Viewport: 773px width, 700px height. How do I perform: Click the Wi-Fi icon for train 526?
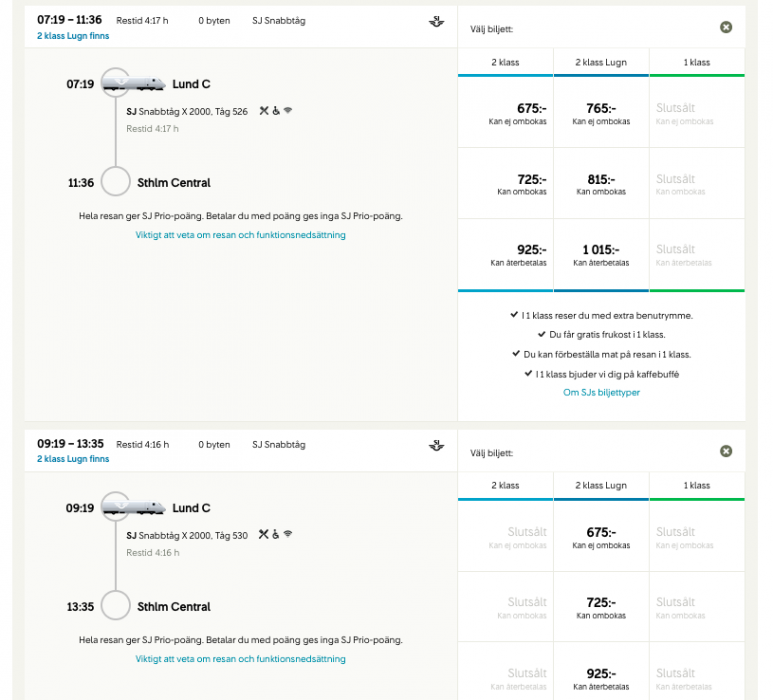[x=288, y=110]
